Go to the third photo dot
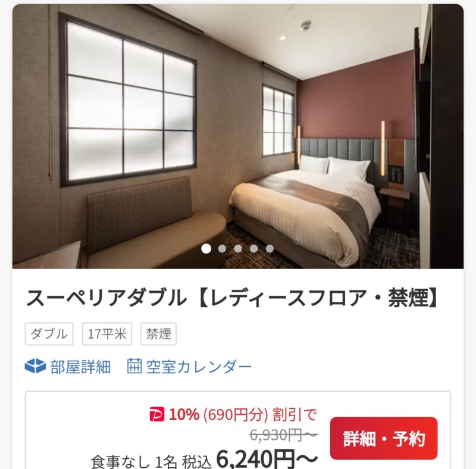476x469 pixels. point(238,248)
